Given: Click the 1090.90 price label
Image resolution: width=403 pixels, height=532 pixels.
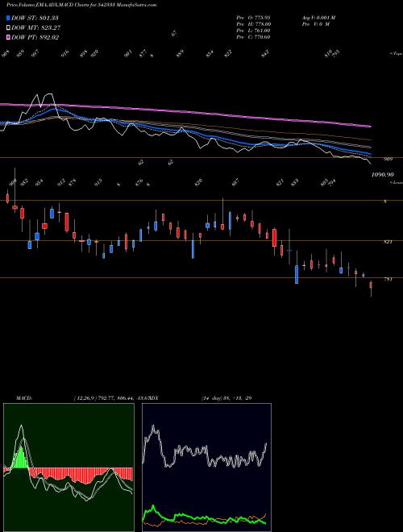Looking at the screenshot, I should coord(382,175).
